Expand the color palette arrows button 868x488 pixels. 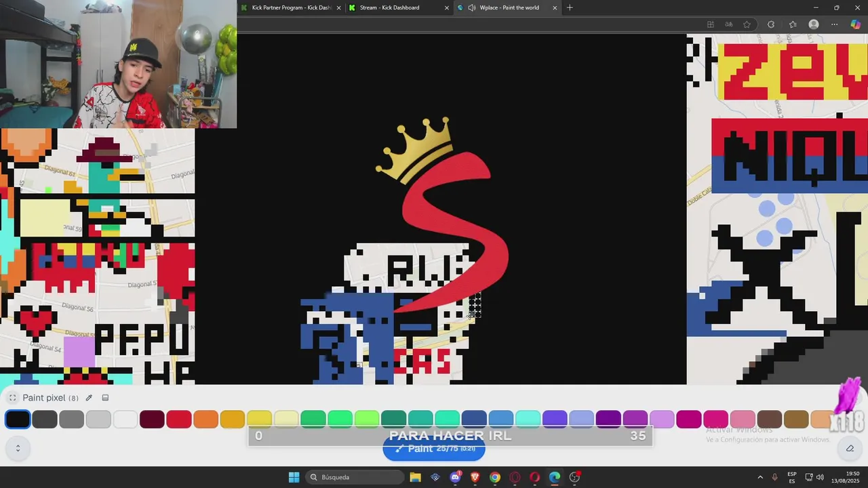(x=18, y=448)
